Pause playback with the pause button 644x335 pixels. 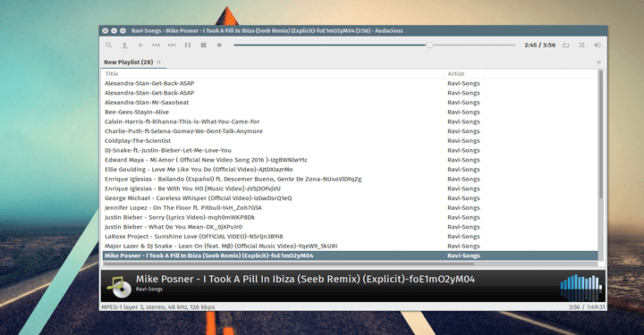click(x=188, y=45)
